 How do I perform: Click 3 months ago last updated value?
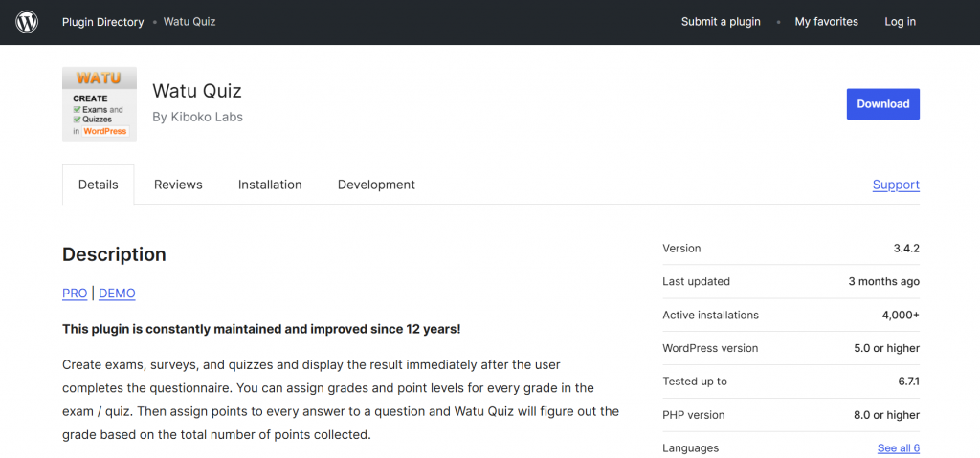pos(883,282)
